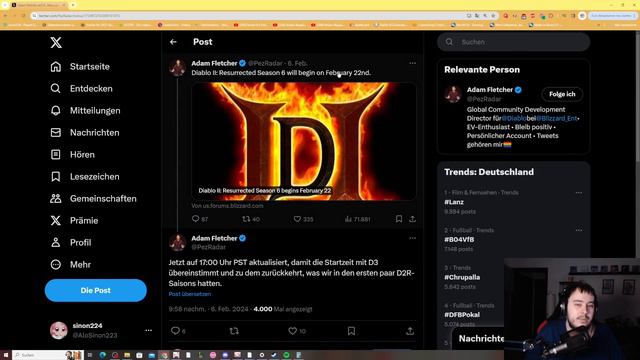Open account menu for sinon224
Image resolution: width=640 pixels, height=360 pixels.
(149, 330)
